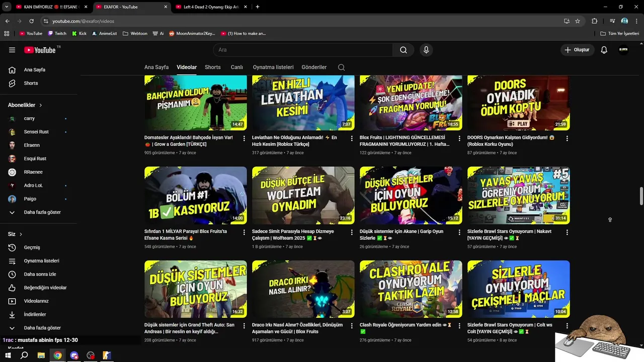
Task: Open a new browser tab
Action: pyautogui.click(x=258, y=7)
